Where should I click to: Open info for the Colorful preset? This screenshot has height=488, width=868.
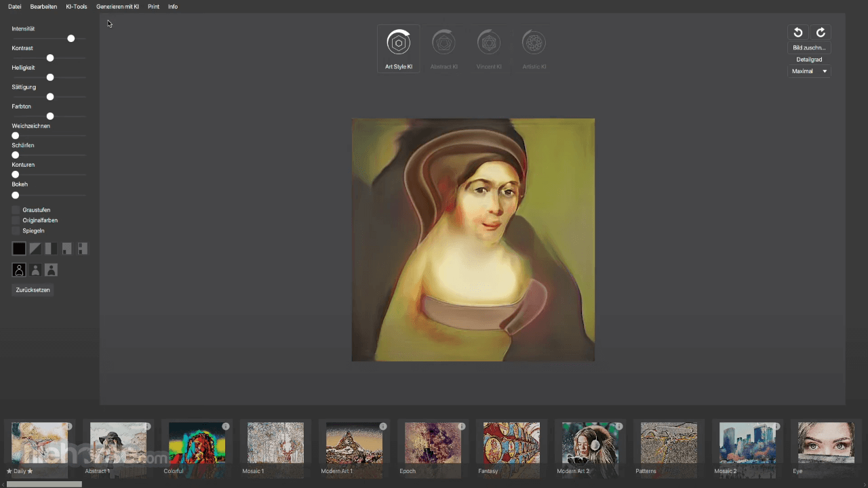point(226,426)
